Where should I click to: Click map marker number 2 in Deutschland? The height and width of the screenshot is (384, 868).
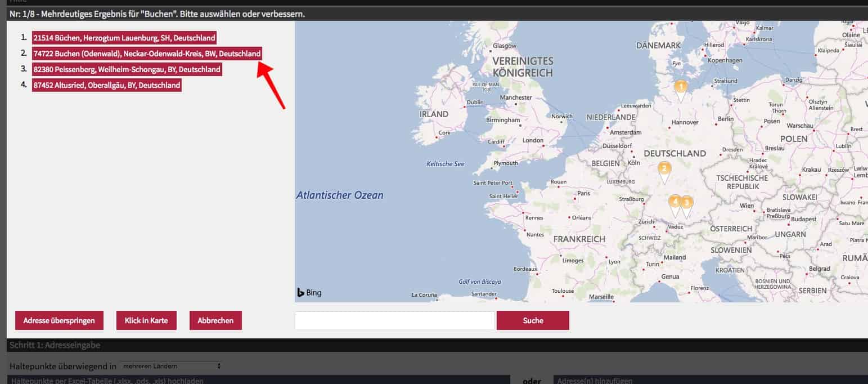click(x=664, y=169)
